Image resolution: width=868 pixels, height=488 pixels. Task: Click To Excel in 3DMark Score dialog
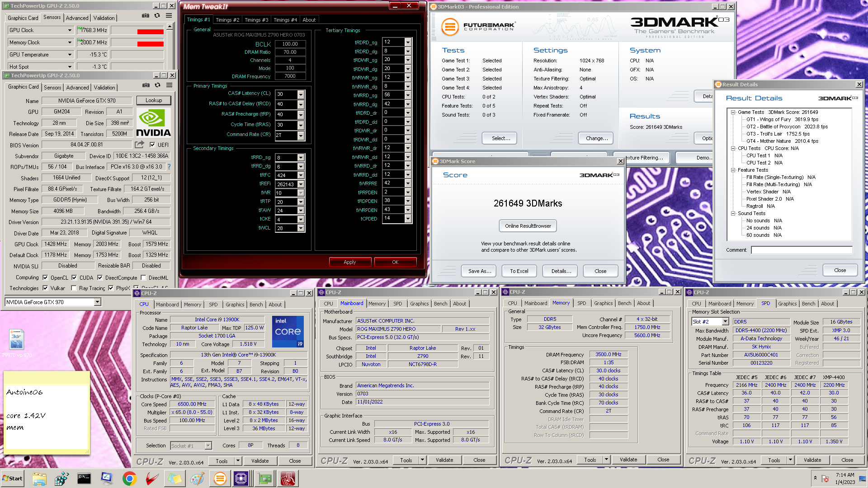tap(519, 271)
